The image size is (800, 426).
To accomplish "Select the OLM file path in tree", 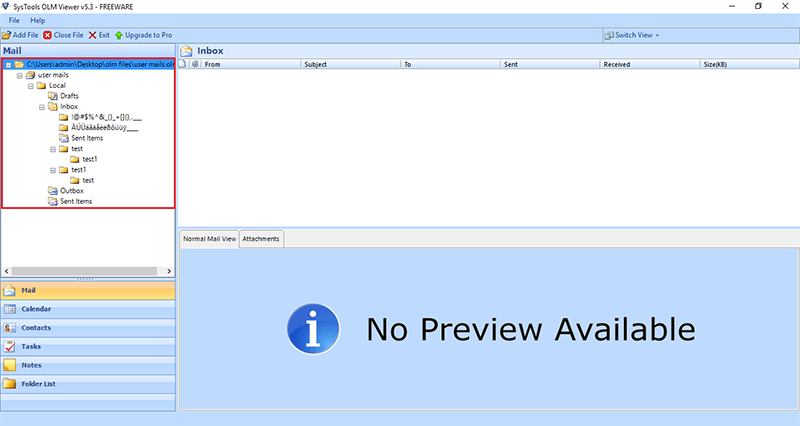I will click(100, 64).
